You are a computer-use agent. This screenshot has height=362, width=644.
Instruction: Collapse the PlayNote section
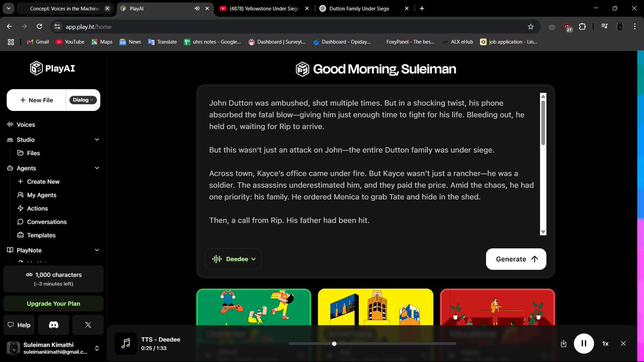coord(97,250)
